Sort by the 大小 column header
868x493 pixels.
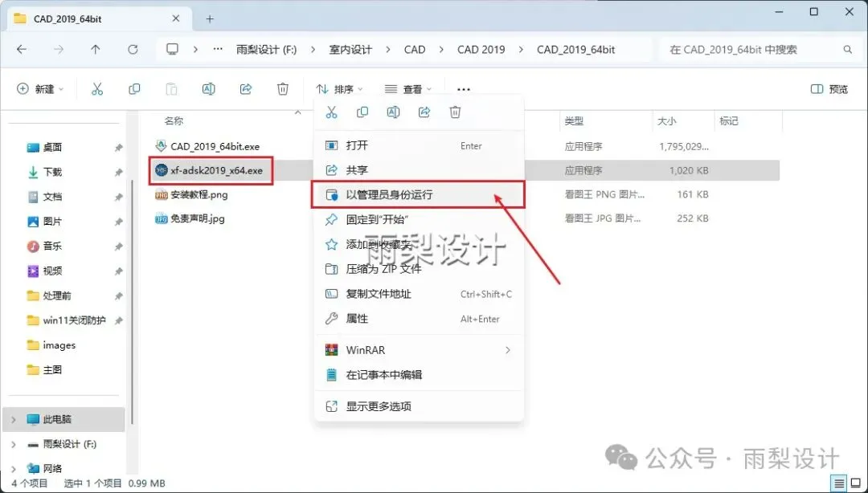pyautogui.click(x=667, y=120)
